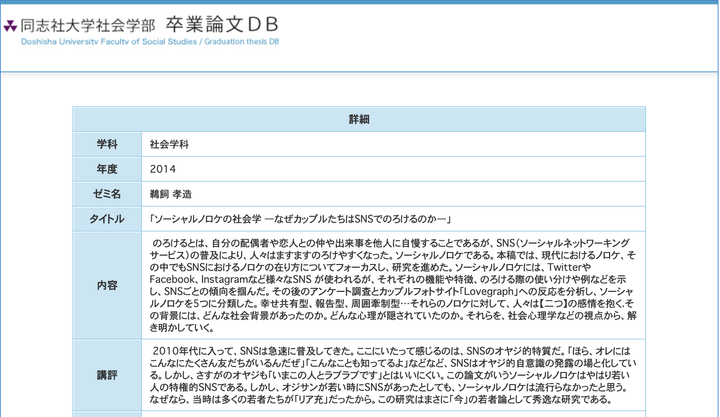
Task: Click the 年度 row label
Action: pos(107,169)
